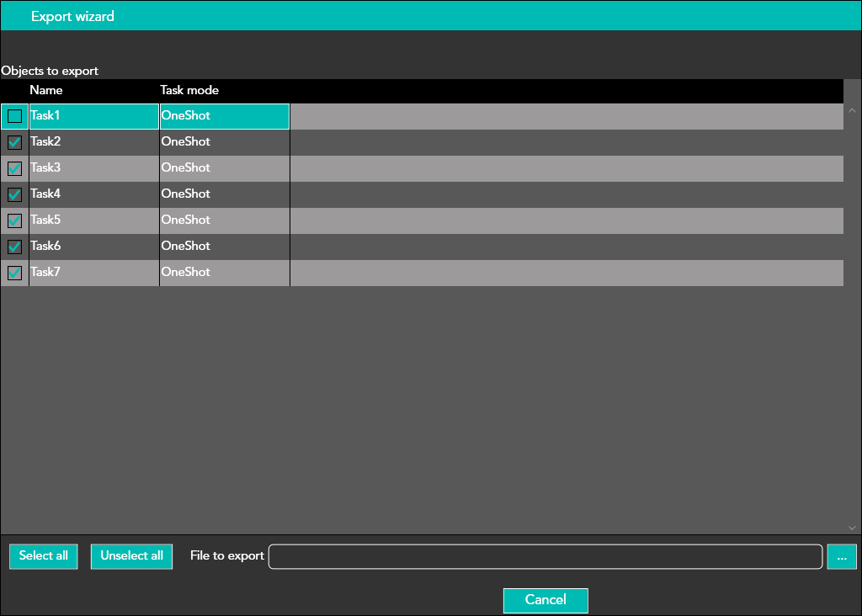Select the Task1 name cell

pos(93,116)
